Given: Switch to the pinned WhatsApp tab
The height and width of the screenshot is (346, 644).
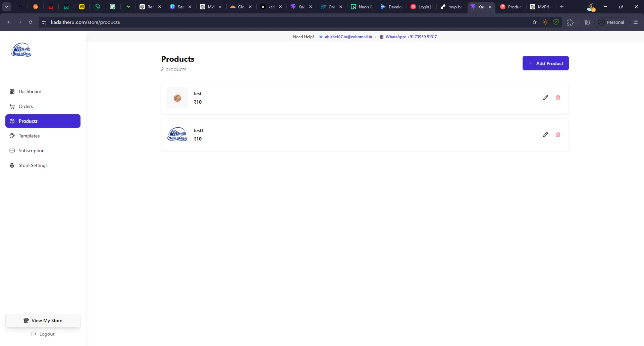Looking at the screenshot, I should pos(97,7).
